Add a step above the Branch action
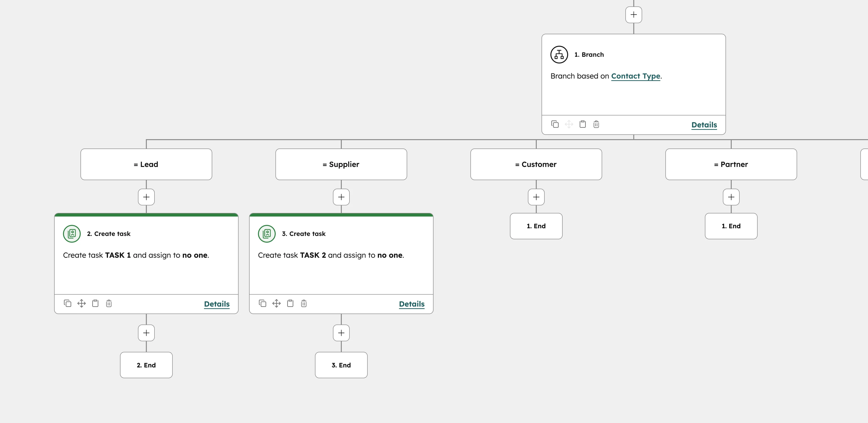The image size is (868, 423). [x=634, y=15]
